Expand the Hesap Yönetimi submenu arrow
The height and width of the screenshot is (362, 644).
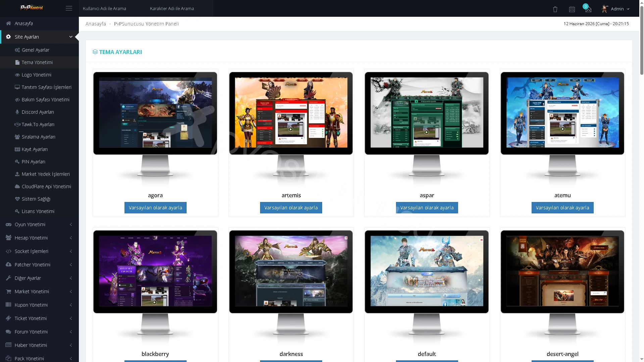(71, 238)
